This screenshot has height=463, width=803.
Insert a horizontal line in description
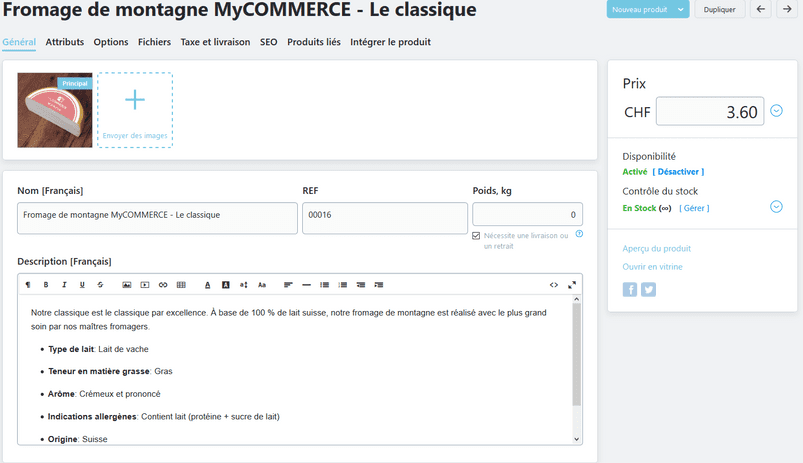pos(306,285)
